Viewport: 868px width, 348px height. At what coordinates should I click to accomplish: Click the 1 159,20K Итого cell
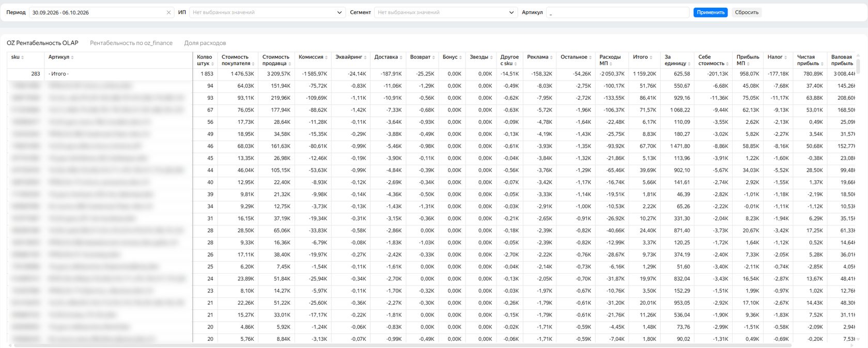[644, 74]
